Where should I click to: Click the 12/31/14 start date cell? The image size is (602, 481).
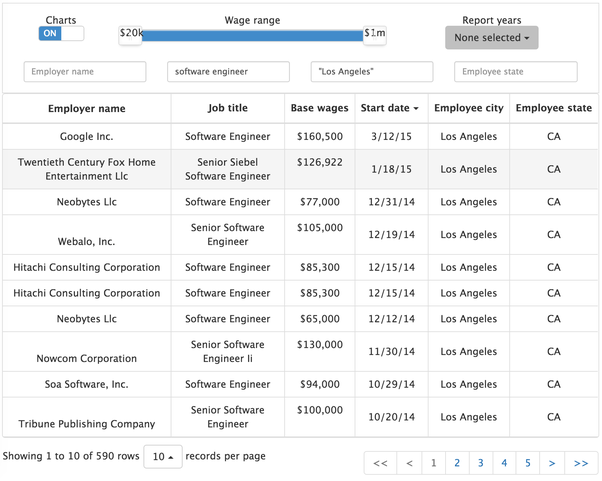click(391, 202)
